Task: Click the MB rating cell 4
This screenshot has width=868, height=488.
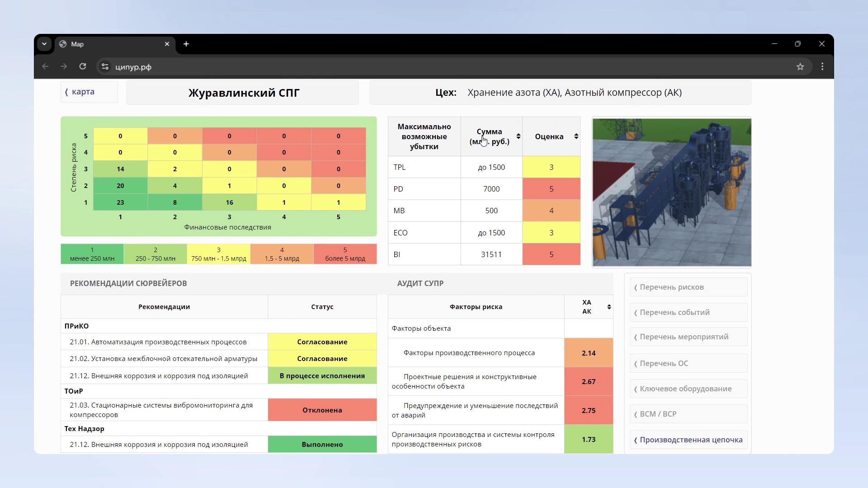Action: [x=552, y=211]
